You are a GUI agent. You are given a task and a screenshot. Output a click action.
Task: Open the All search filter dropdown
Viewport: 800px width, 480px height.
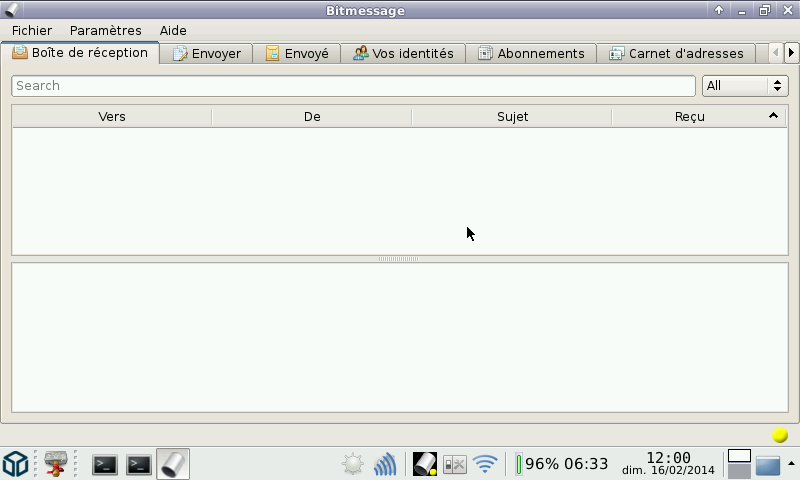point(745,86)
